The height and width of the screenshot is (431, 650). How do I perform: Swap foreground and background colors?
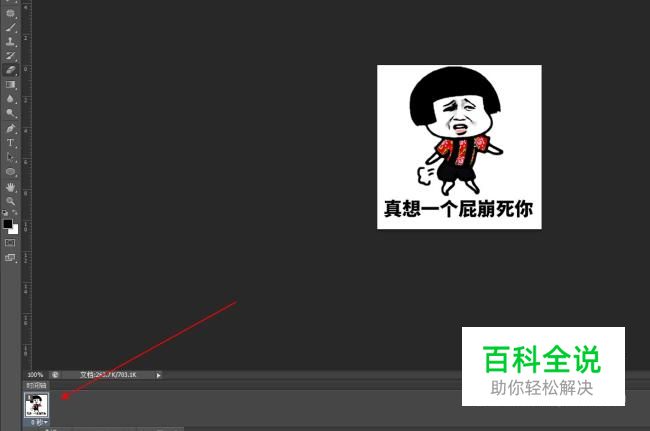15,213
